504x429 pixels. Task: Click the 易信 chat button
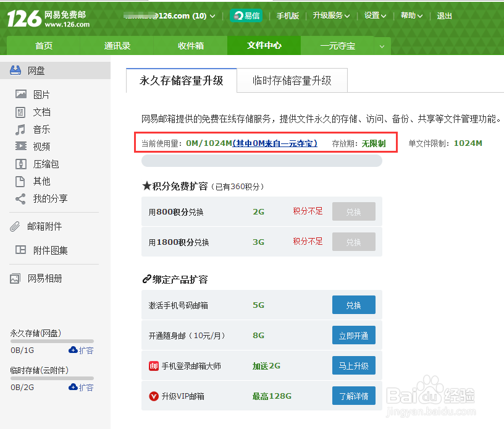(x=246, y=15)
